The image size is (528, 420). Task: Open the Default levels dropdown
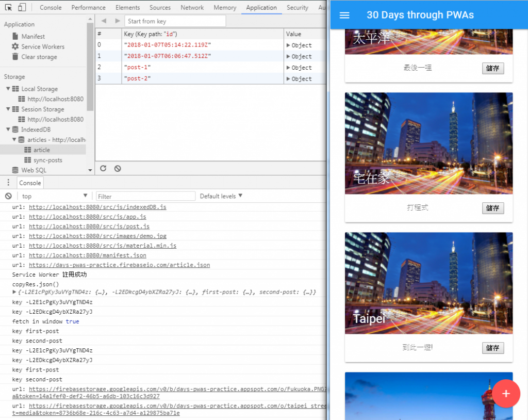pos(221,196)
